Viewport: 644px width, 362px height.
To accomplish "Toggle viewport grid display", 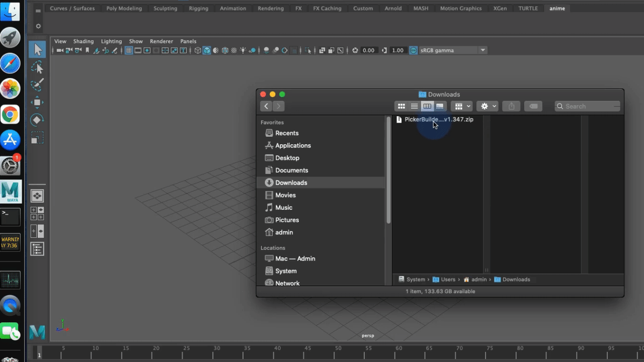I will point(129,50).
